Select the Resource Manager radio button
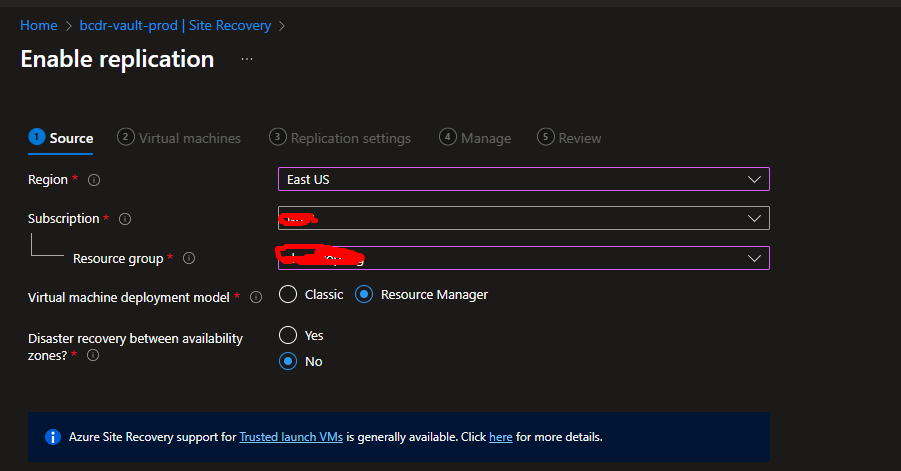 tap(364, 294)
